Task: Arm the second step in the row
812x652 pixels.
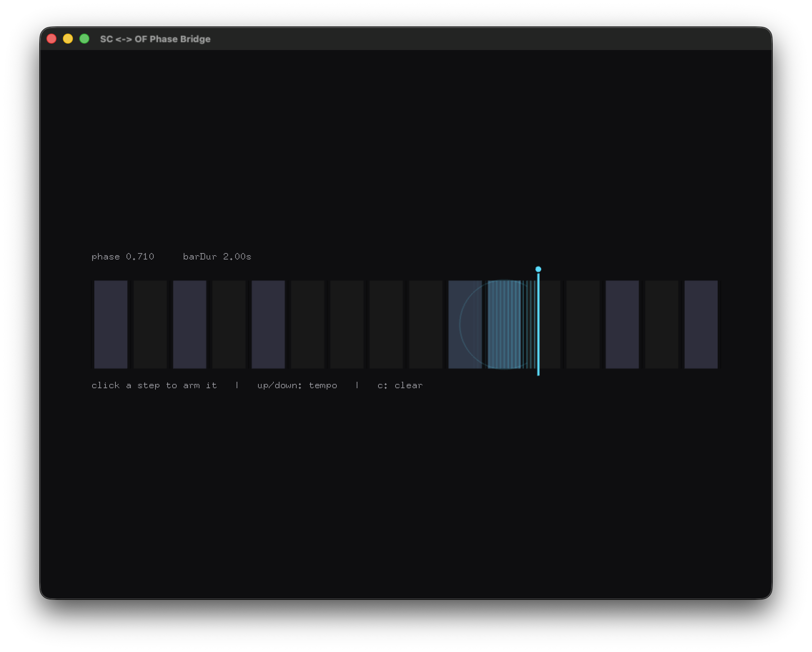Action: tap(150, 324)
